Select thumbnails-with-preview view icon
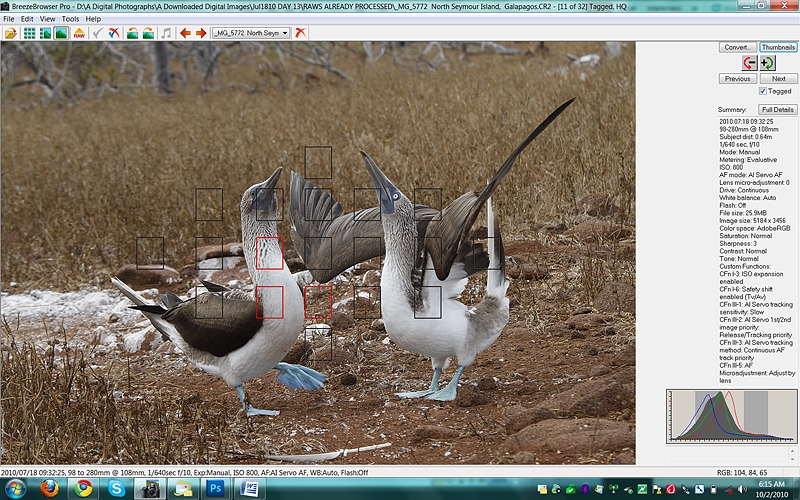 click(x=45, y=33)
